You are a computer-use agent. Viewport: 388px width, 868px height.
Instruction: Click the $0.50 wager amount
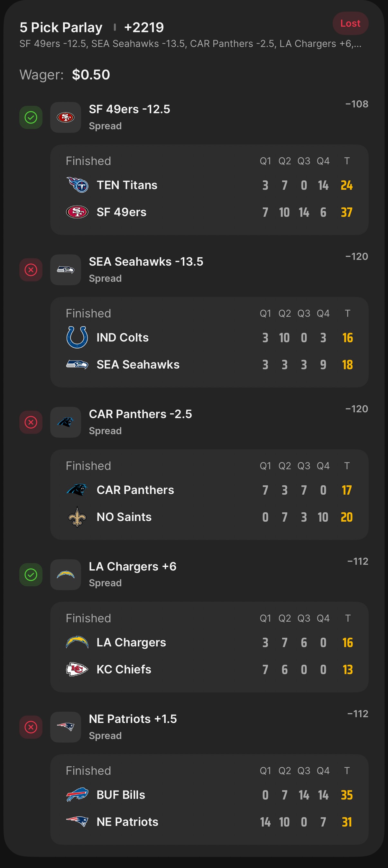click(x=91, y=75)
